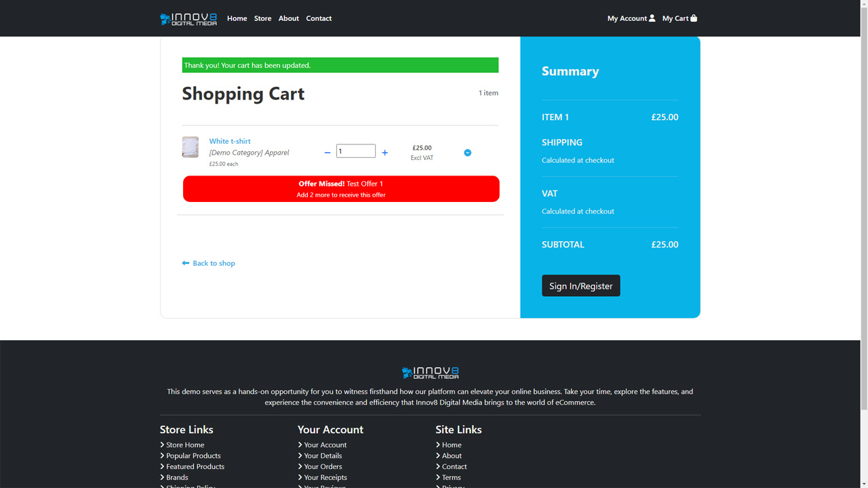The width and height of the screenshot is (868, 488).
Task: Open the White t-shirt product link
Action: 230,141
